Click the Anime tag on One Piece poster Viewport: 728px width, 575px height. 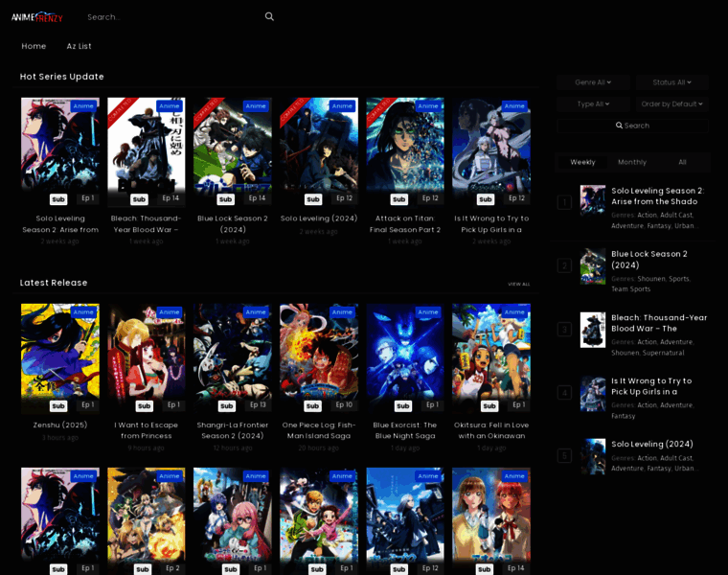pos(342,312)
